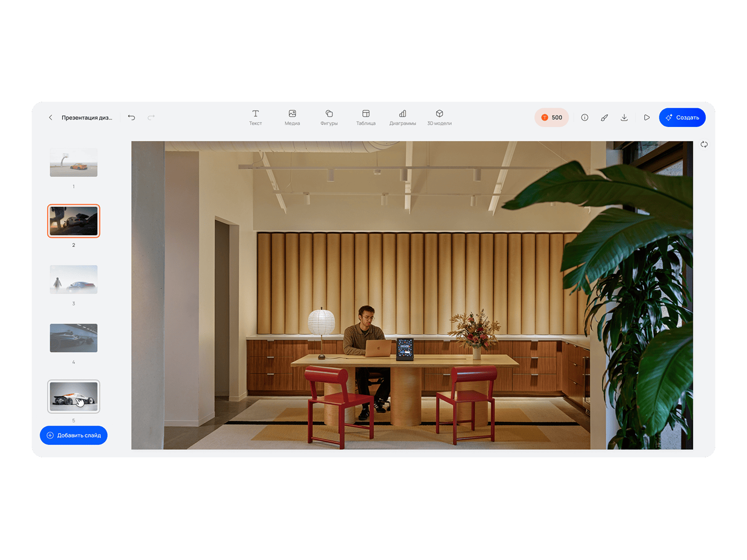
Task: Open slide 5 thumbnail
Action: pos(74,396)
